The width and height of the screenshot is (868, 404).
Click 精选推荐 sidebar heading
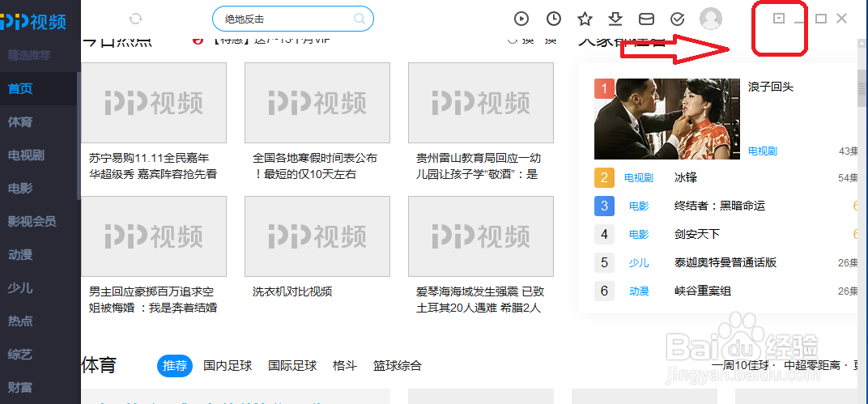29,55
